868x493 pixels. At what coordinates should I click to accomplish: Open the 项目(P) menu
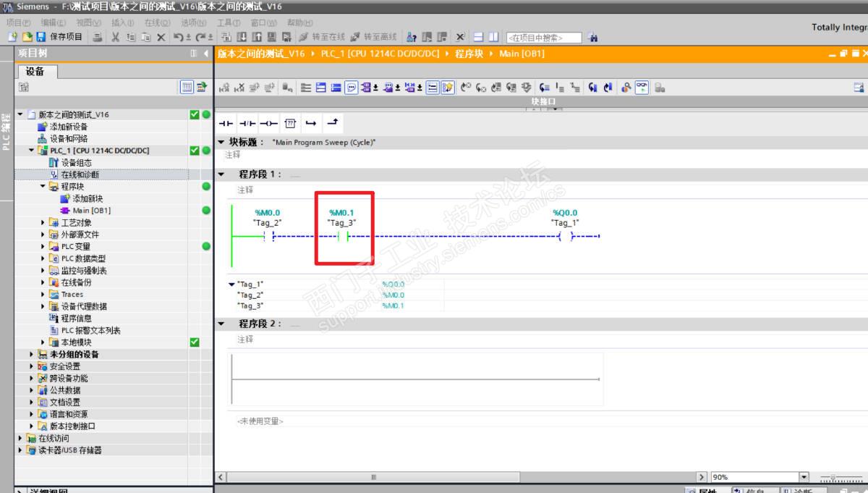(x=19, y=22)
